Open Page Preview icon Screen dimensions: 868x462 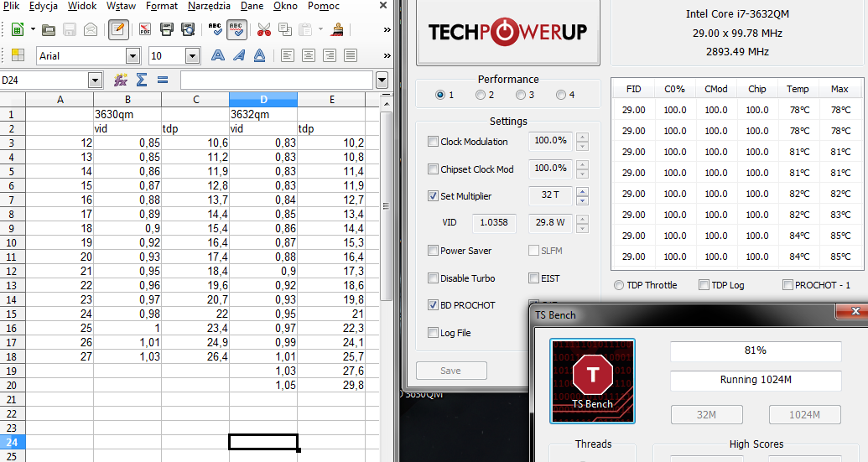(188, 29)
